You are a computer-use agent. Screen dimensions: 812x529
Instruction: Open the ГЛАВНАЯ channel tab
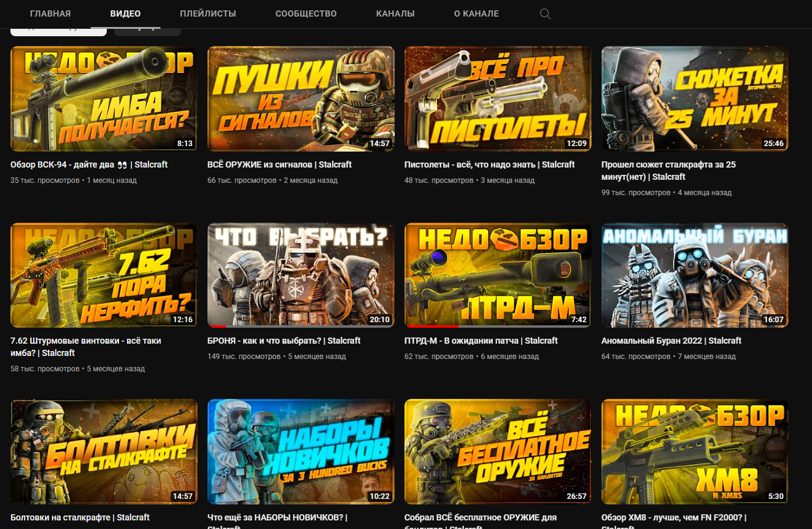50,14
